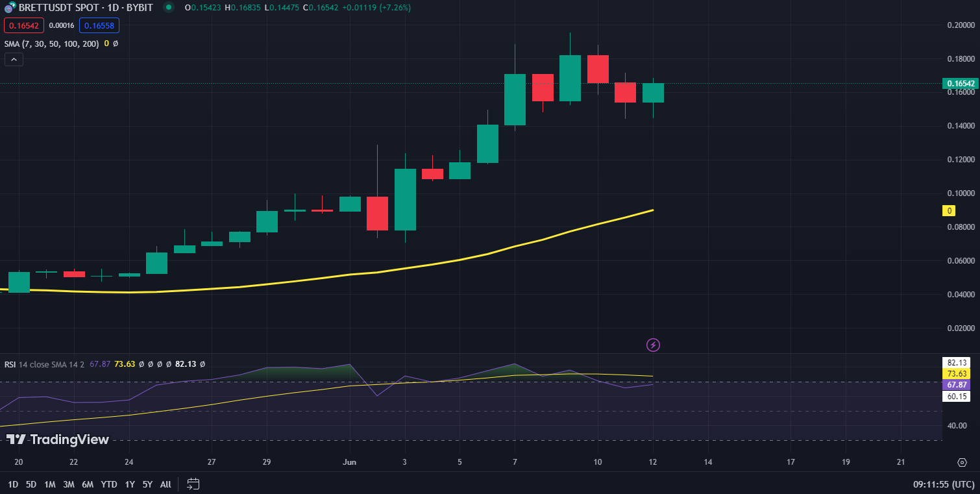Click the white 82.13 in RSI legend
Viewport: 980px width, 494px height.
(x=186, y=364)
